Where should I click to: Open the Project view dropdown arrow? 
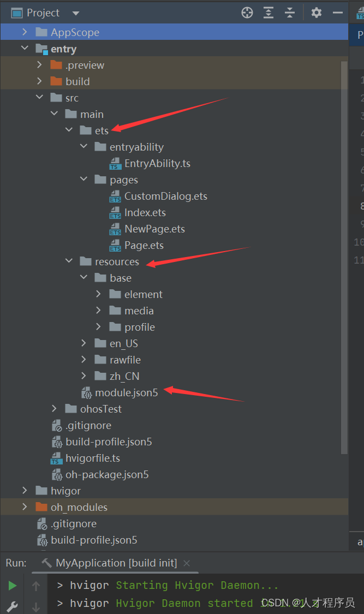(x=76, y=13)
